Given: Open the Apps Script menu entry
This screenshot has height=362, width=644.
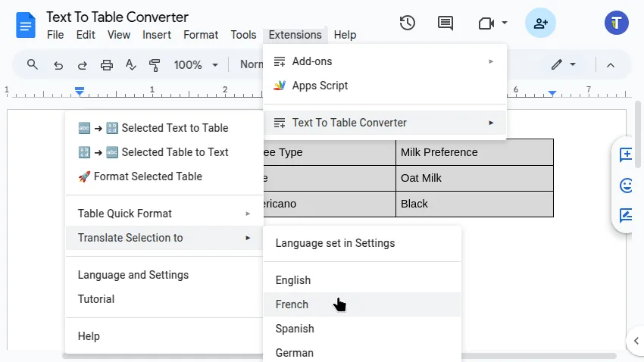Looking at the screenshot, I should [x=320, y=86].
